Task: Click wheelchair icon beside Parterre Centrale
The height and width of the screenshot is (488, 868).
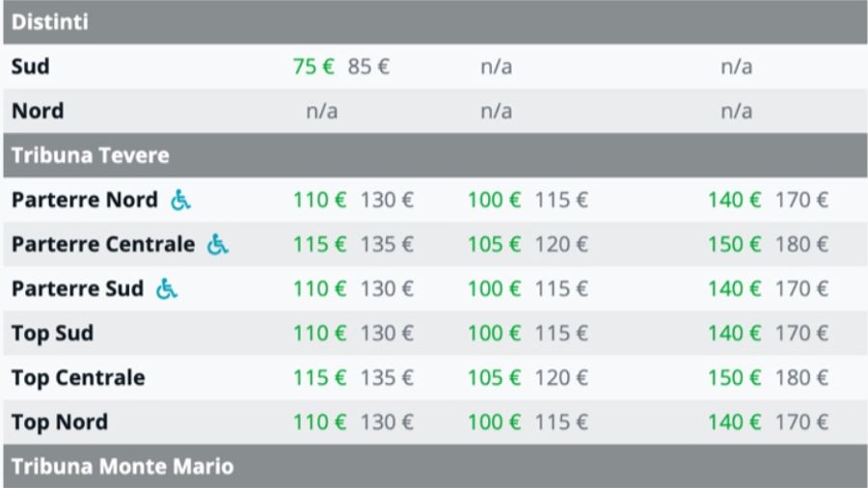Action: pyautogui.click(x=218, y=245)
